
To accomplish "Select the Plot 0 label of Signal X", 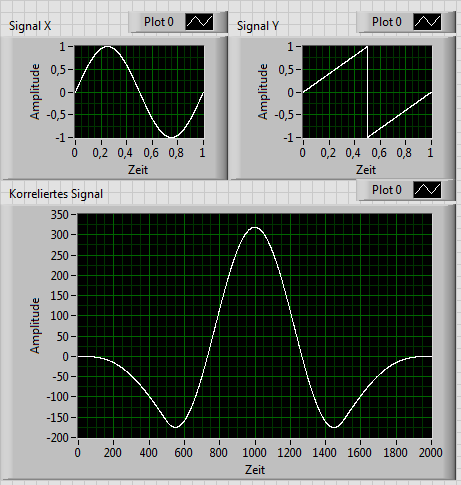I will [x=159, y=22].
